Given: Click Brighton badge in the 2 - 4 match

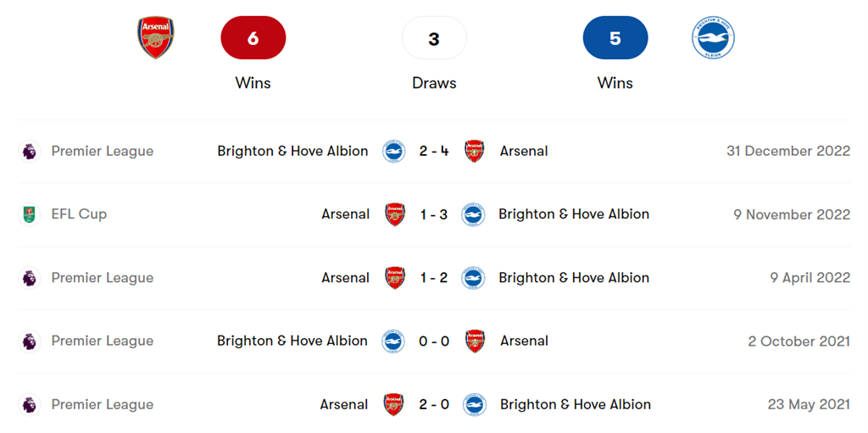Looking at the screenshot, I should [393, 152].
